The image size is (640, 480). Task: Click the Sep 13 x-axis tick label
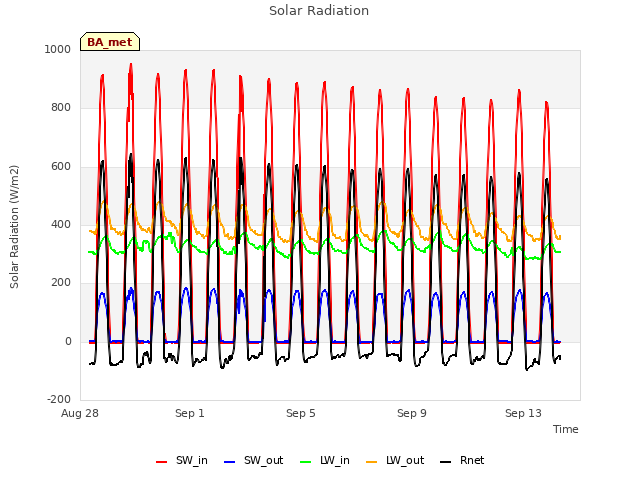523,413
